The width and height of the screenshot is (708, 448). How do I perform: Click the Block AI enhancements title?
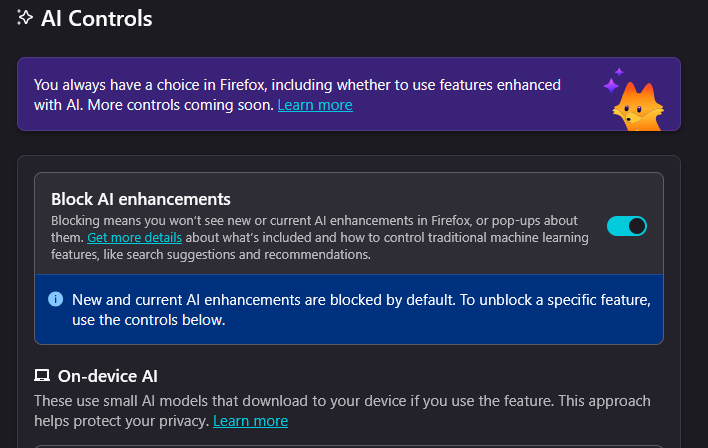tap(141, 199)
